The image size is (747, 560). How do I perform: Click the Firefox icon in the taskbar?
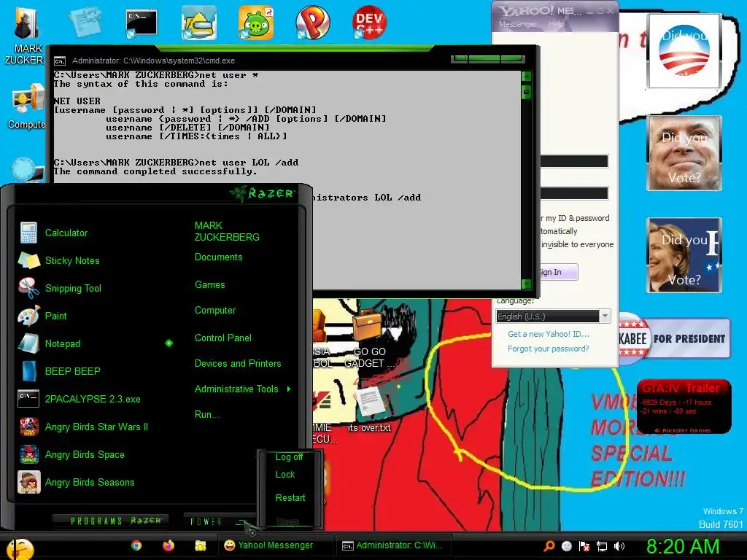coord(169,545)
